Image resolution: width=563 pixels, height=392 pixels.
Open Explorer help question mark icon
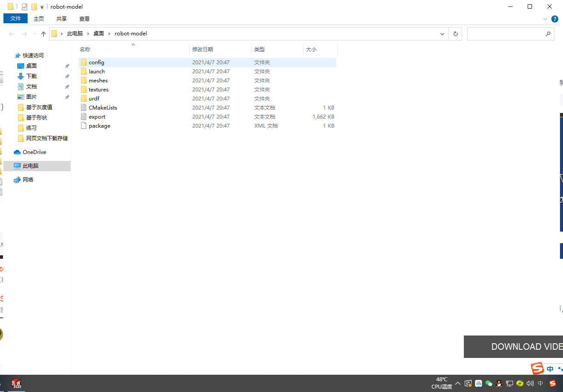click(555, 19)
